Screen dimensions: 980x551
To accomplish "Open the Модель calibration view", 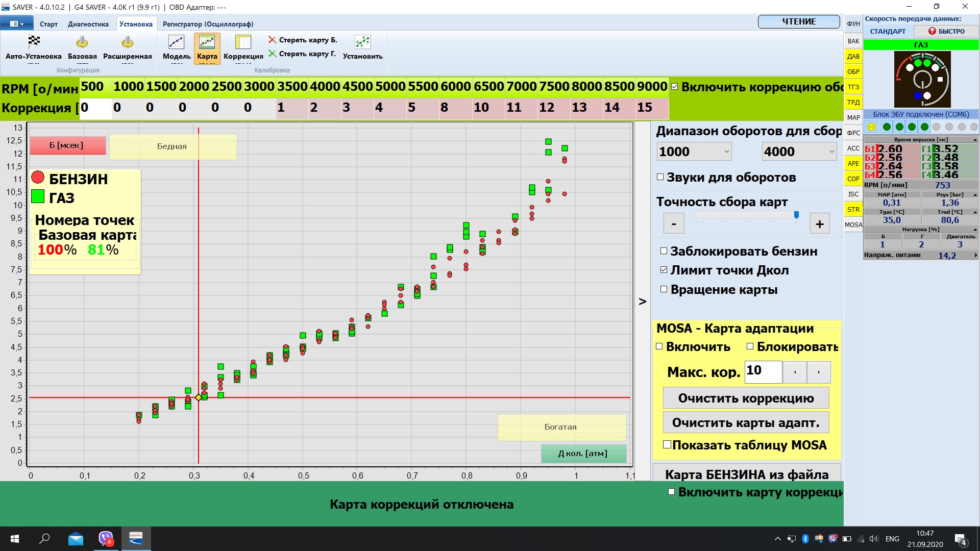I will [177, 48].
